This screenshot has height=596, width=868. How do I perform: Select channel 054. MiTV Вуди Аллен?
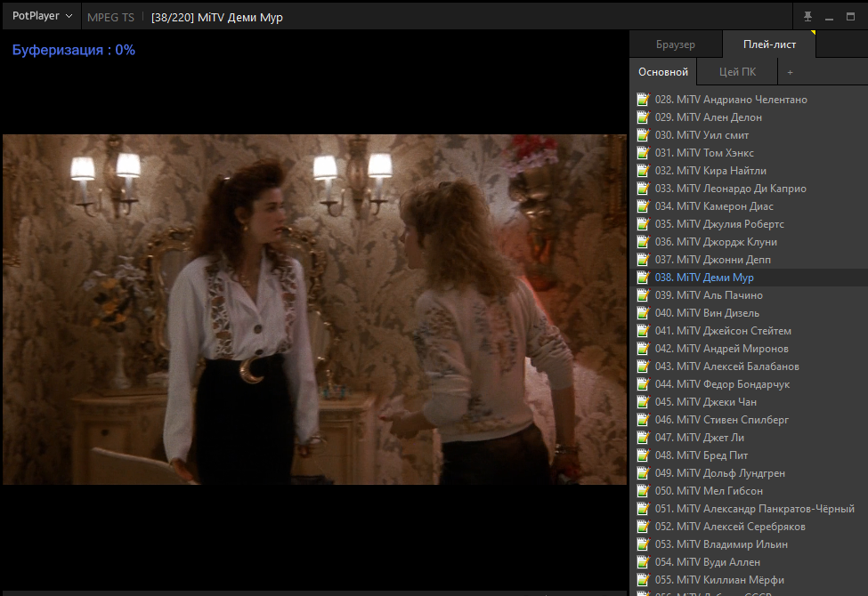(749, 562)
